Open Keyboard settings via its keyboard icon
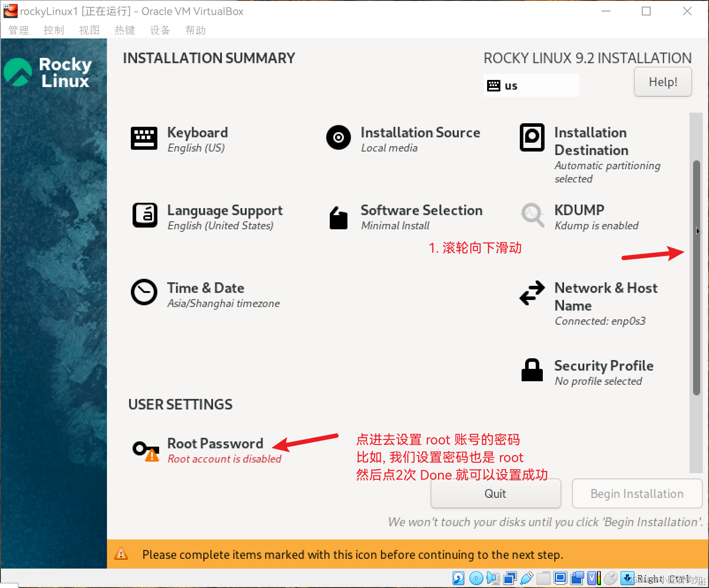 click(144, 138)
